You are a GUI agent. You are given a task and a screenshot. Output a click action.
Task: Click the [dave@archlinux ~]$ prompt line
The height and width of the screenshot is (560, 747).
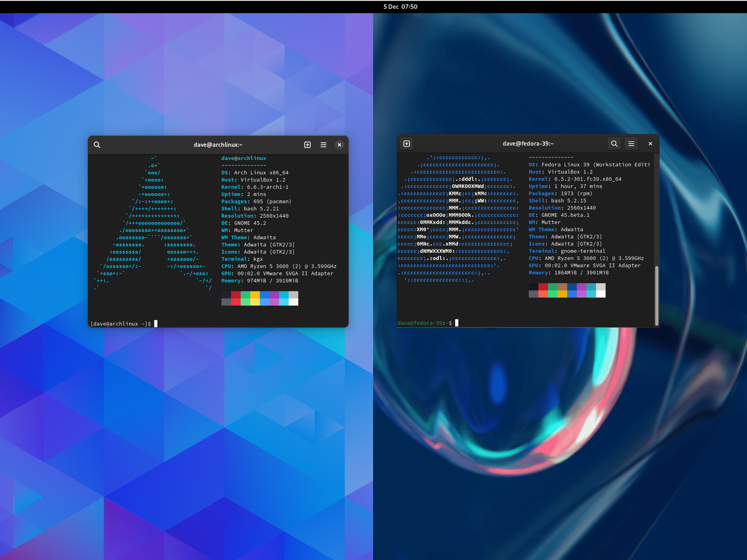click(121, 323)
